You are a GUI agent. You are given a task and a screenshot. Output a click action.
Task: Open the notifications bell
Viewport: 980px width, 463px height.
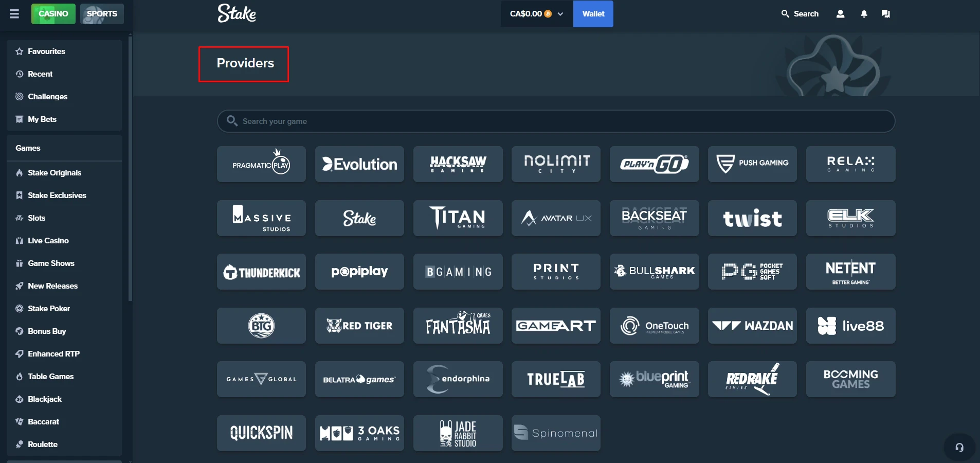(864, 14)
